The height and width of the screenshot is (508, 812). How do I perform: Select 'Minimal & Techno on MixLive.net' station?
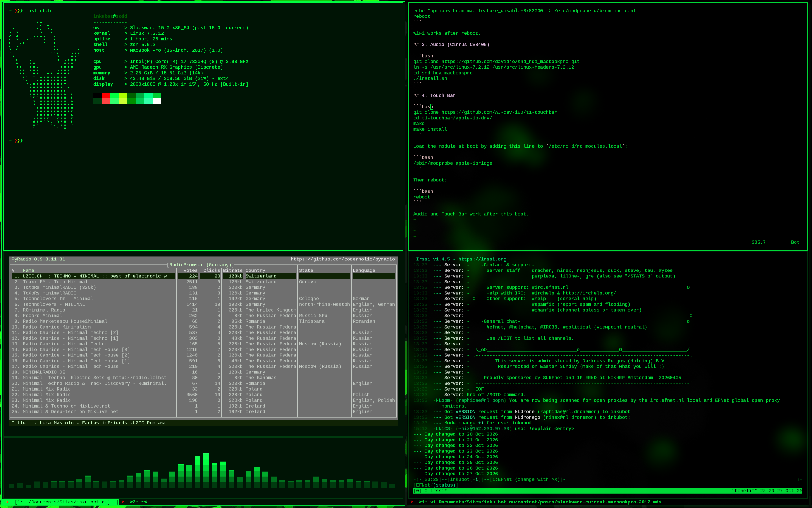(x=203, y=406)
